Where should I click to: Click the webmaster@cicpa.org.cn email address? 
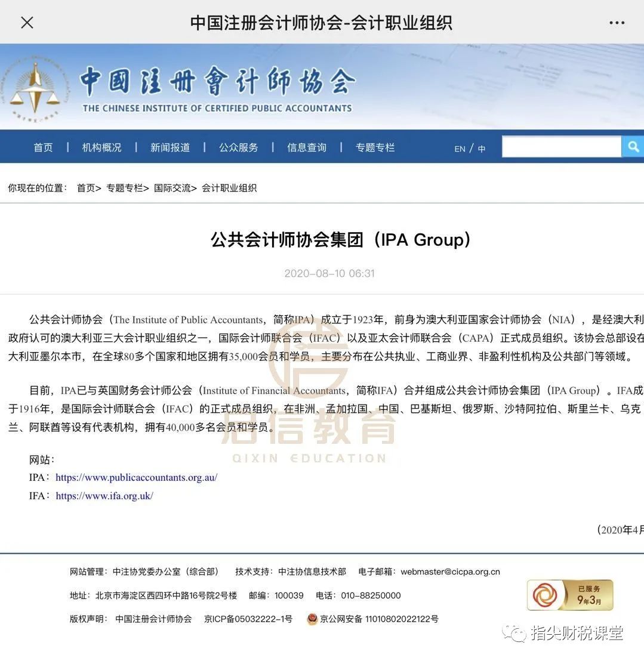(x=450, y=572)
